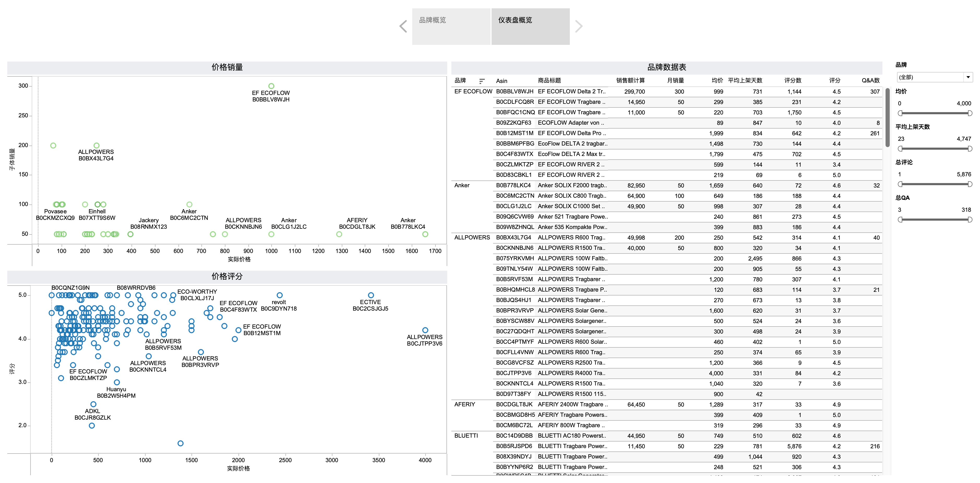Click the 'ECOFLOW Adapter von ..' product title

pos(571,123)
